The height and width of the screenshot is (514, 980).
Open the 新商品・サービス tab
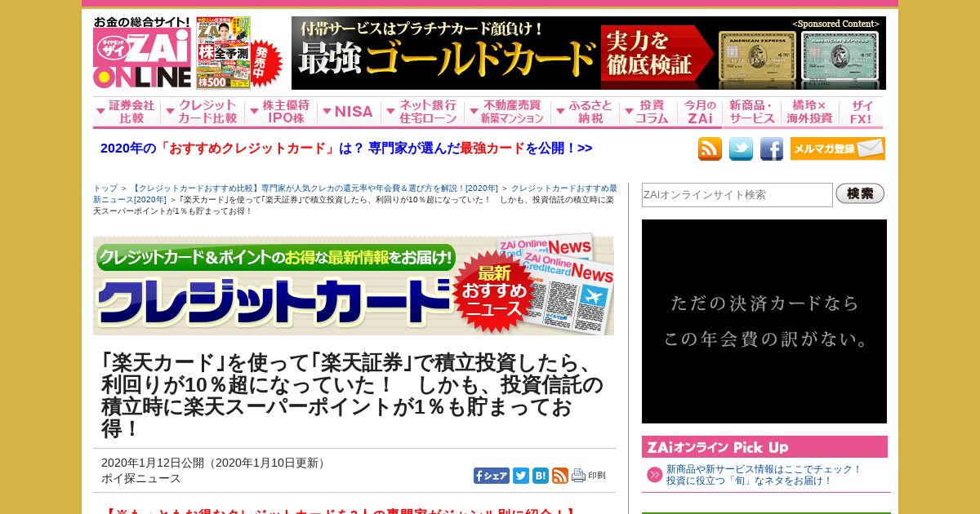click(752, 112)
